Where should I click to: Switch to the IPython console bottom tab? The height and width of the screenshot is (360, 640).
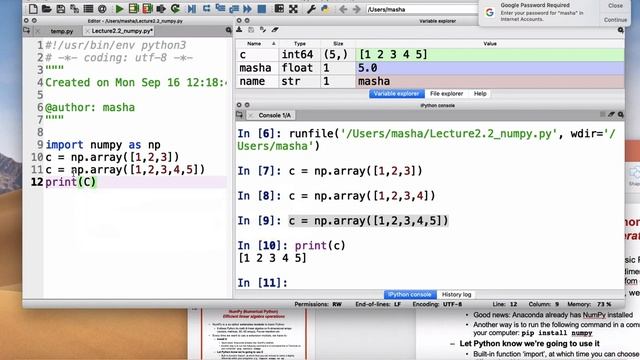coord(410,295)
